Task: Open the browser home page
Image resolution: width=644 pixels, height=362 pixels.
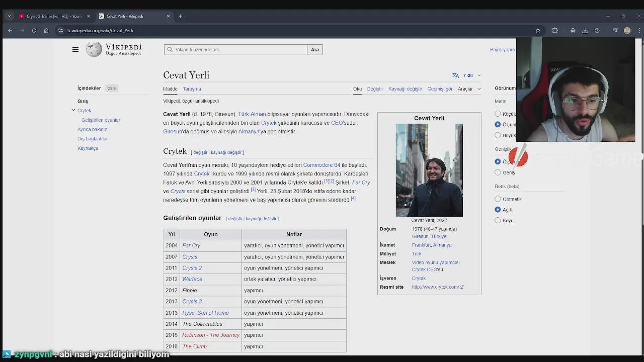Action: tap(46, 31)
